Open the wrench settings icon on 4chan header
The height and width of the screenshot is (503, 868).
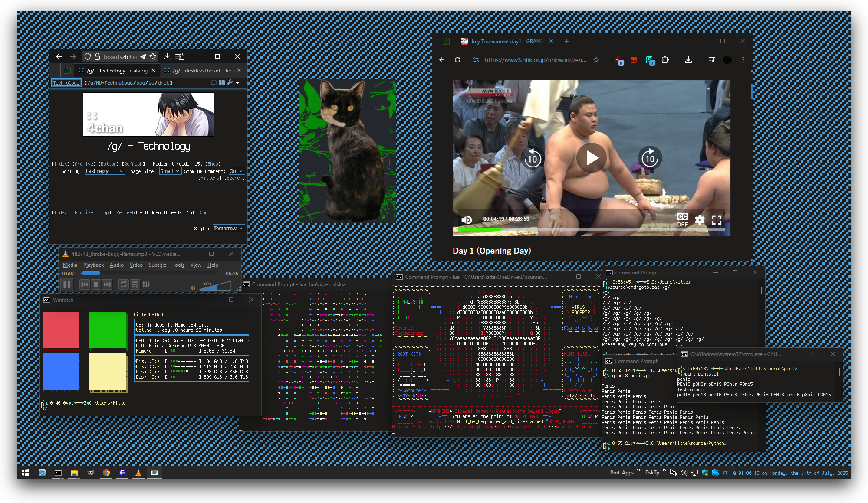230,82
